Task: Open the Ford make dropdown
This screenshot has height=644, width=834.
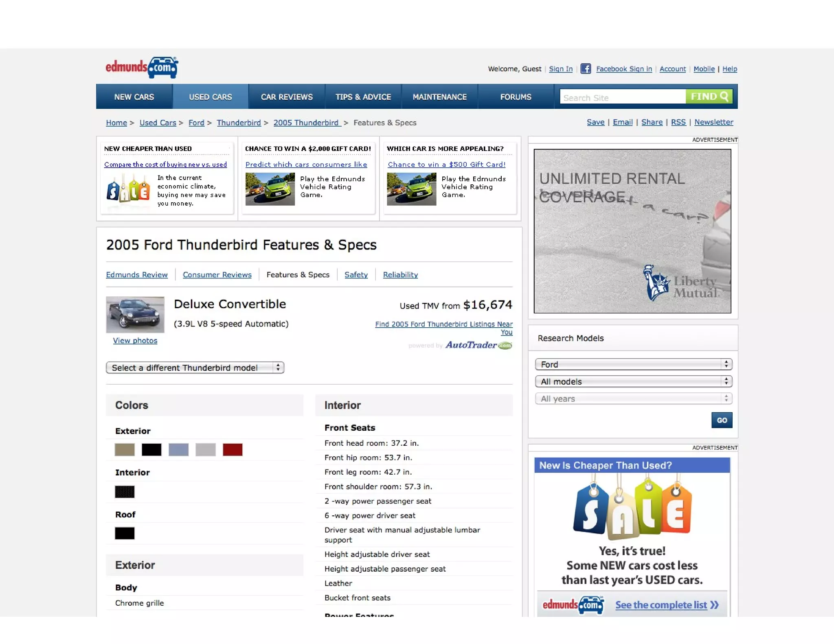Action: pyautogui.click(x=633, y=364)
